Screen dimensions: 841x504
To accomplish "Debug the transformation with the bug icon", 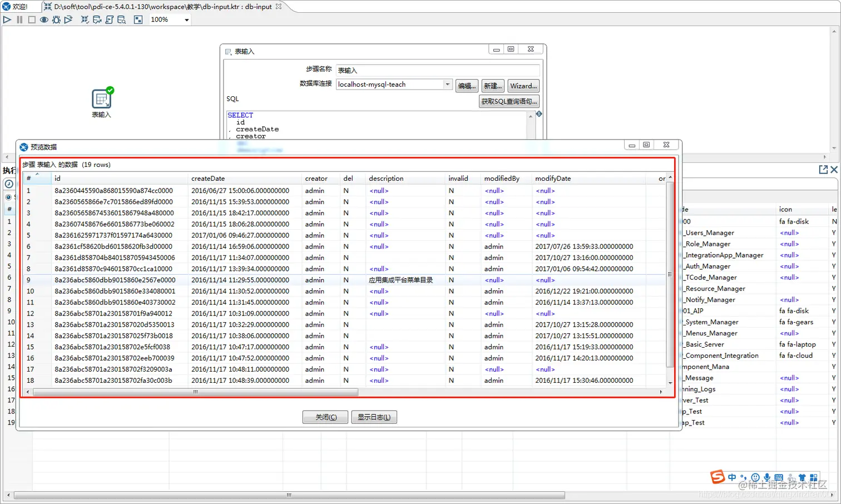I will pyautogui.click(x=56, y=19).
